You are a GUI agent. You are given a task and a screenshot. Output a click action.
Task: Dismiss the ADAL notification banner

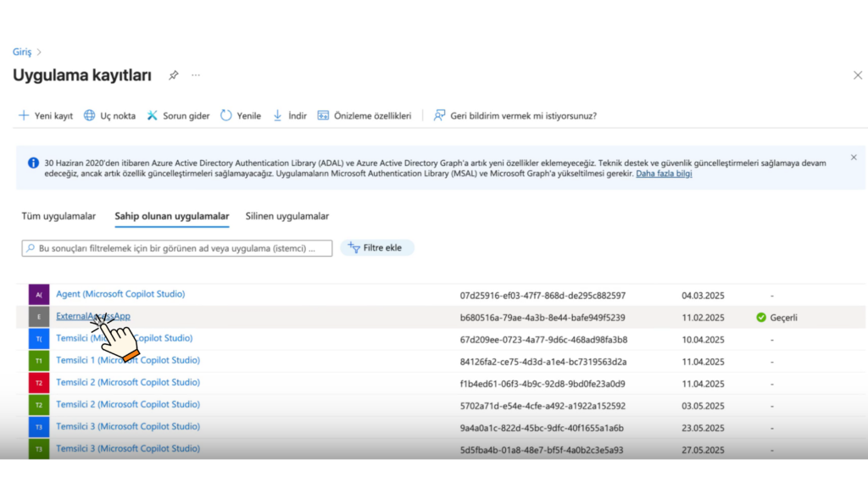(x=854, y=158)
